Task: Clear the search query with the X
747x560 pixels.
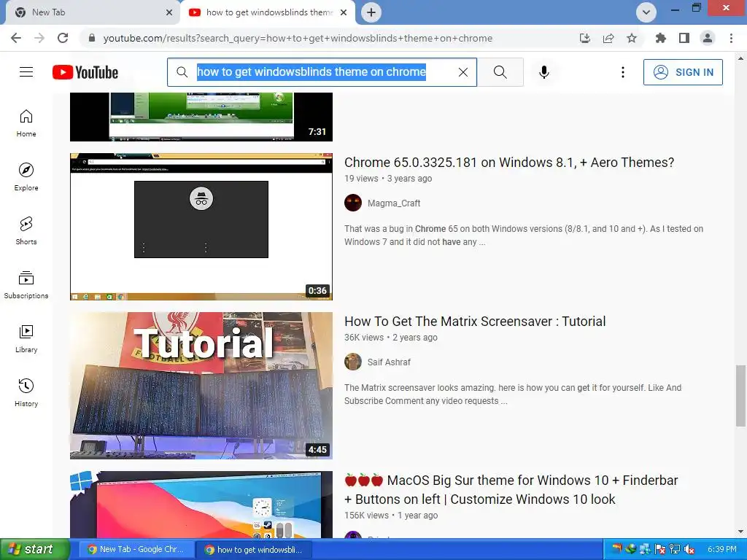Action: [x=462, y=72]
